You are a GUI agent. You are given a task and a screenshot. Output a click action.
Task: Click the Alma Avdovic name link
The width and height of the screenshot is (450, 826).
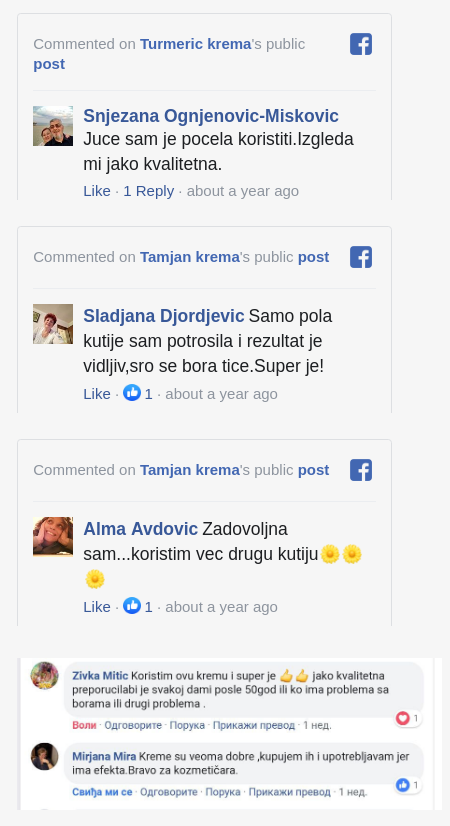(x=141, y=529)
